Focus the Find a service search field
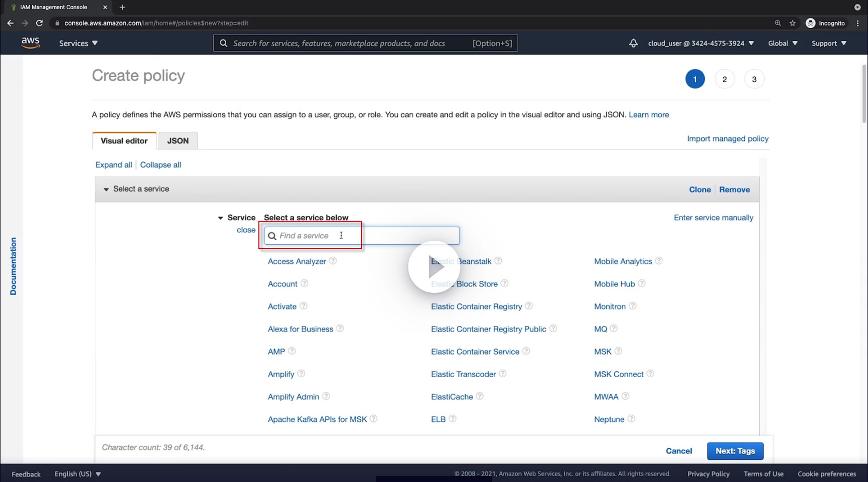The image size is (868, 482). coord(362,236)
